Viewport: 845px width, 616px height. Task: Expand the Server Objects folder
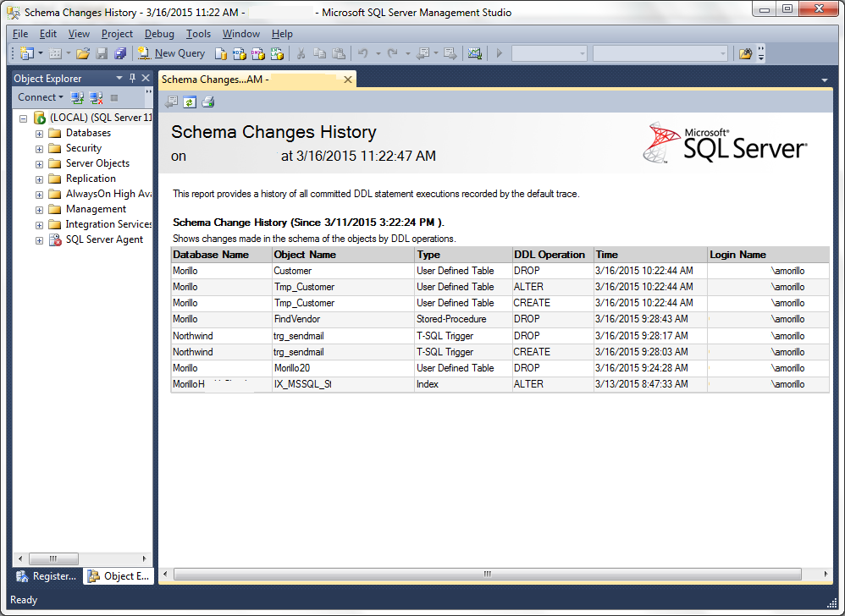tap(39, 163)
